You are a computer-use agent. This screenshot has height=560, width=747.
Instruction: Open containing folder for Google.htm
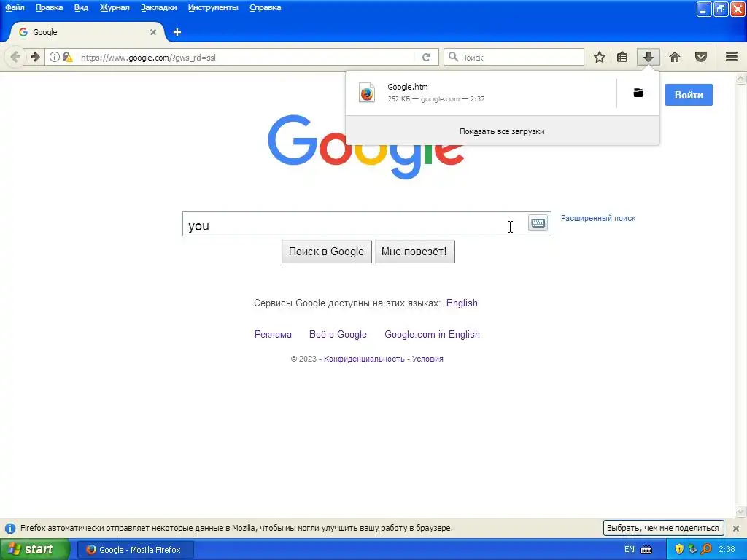pyautogui.click(x=638, y=93)
